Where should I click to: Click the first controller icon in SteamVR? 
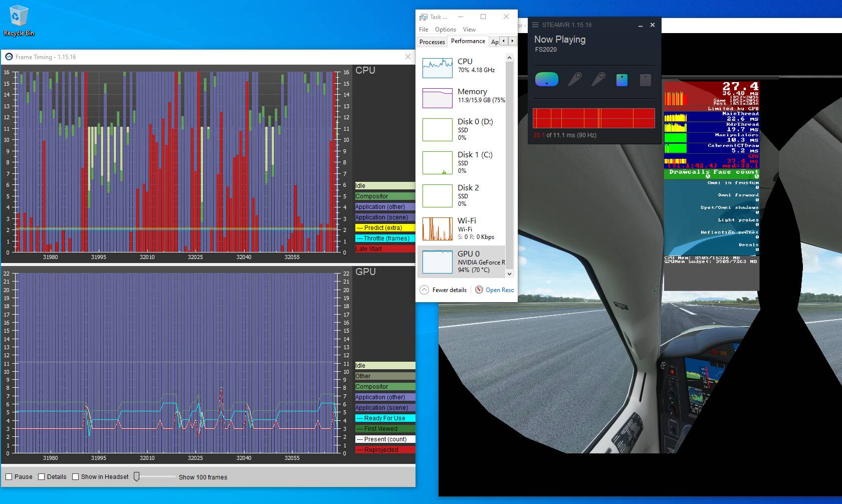click(x=575, y=79)
